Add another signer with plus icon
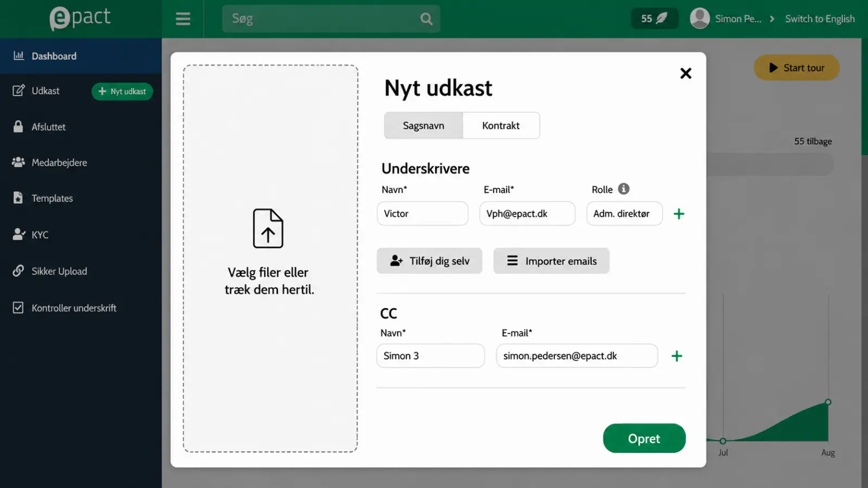 [679, 214]
